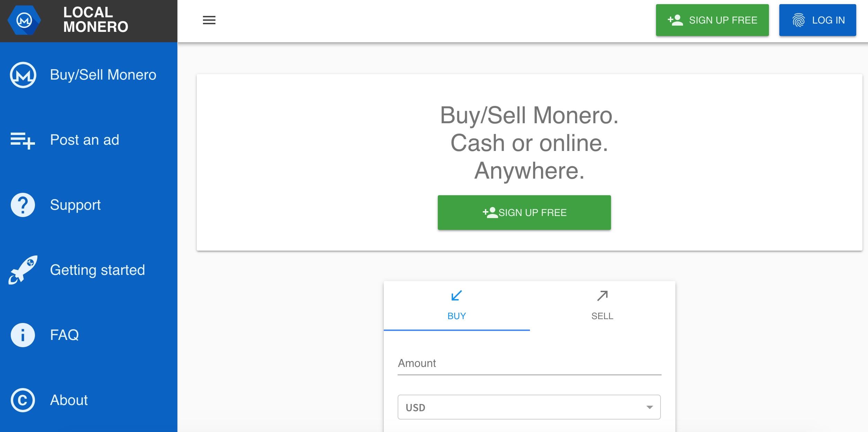868x432 pixels.
Task: Click the About copyright icon
Action: point(23,400)
